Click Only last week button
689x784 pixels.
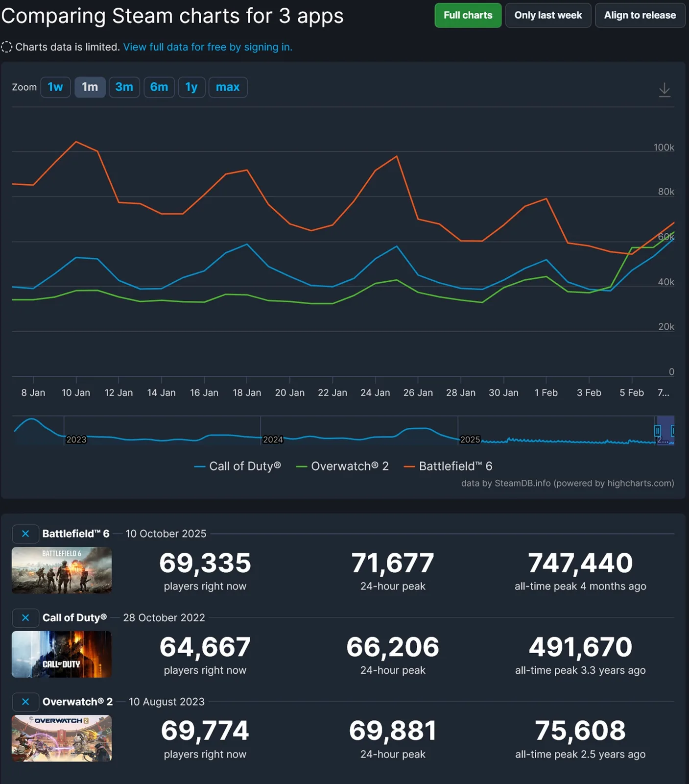point(548,15)
